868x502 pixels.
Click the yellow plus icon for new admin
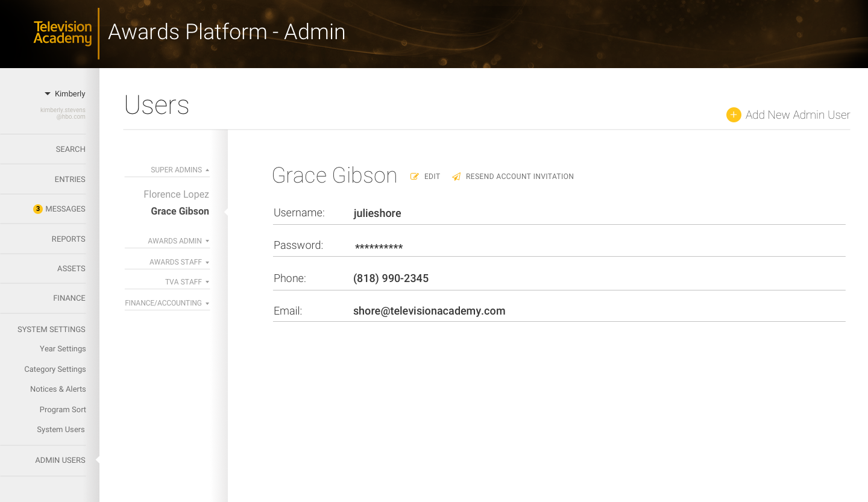(x=734, y=115)
